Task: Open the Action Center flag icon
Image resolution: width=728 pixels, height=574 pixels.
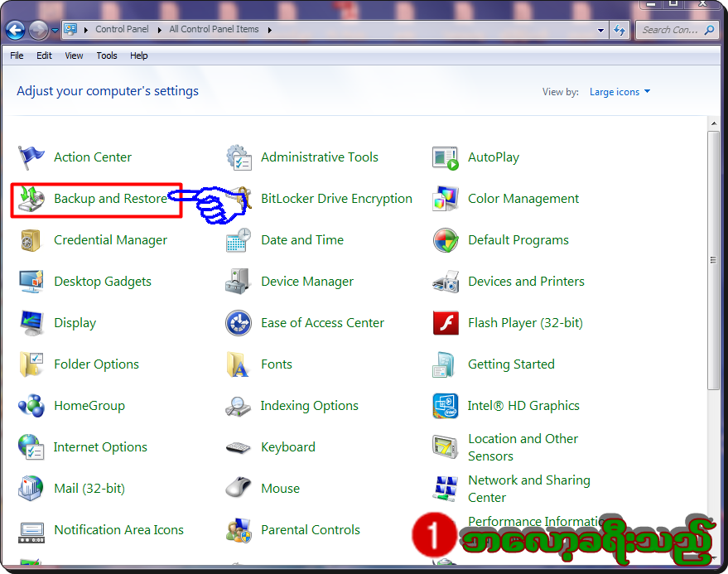Action: click(31, 157)
